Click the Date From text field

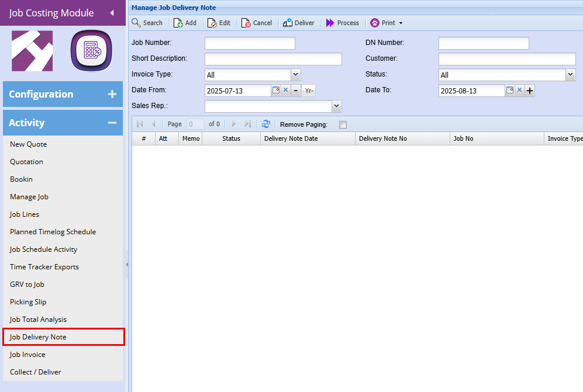click(x=237, y=91)
